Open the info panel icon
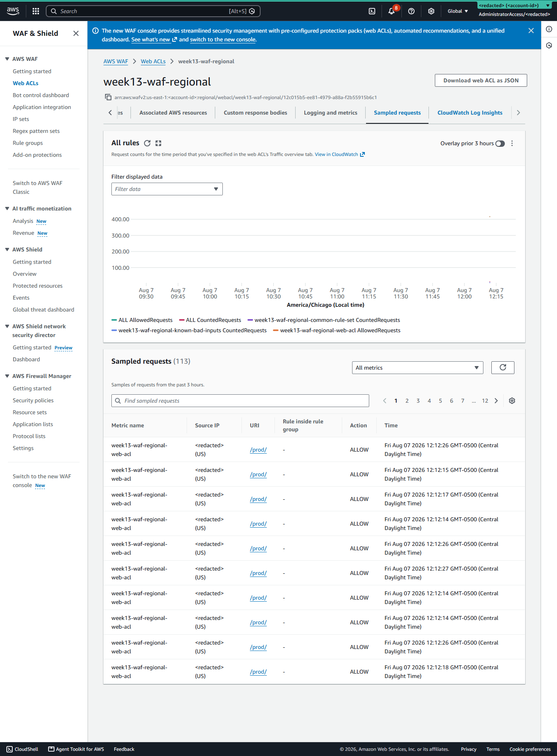Screen dimensions: 557x756 tap(549, 29)
